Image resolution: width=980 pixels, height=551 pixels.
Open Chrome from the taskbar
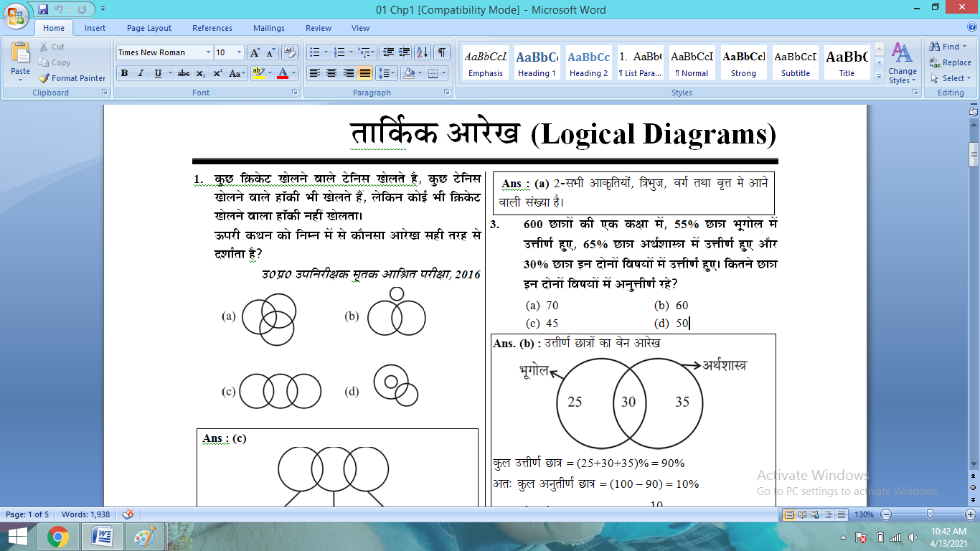pyautogui.click(x=58, y=537)
